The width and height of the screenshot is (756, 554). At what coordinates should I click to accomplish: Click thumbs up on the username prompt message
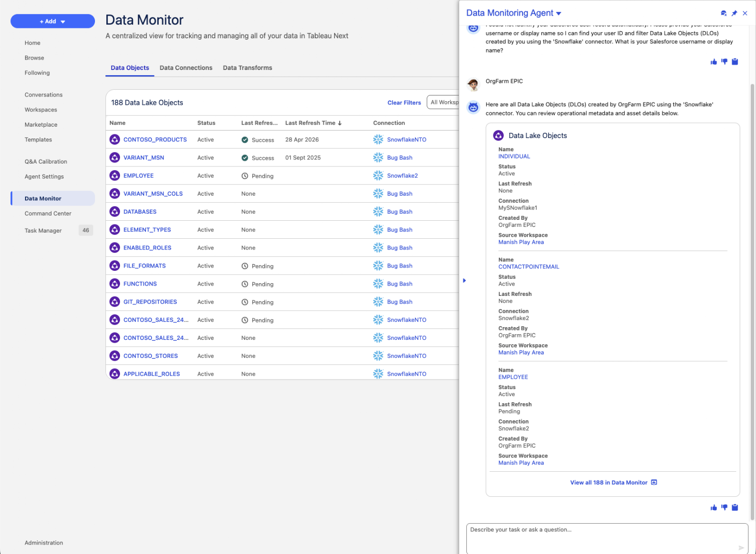(x=713, y=61)
